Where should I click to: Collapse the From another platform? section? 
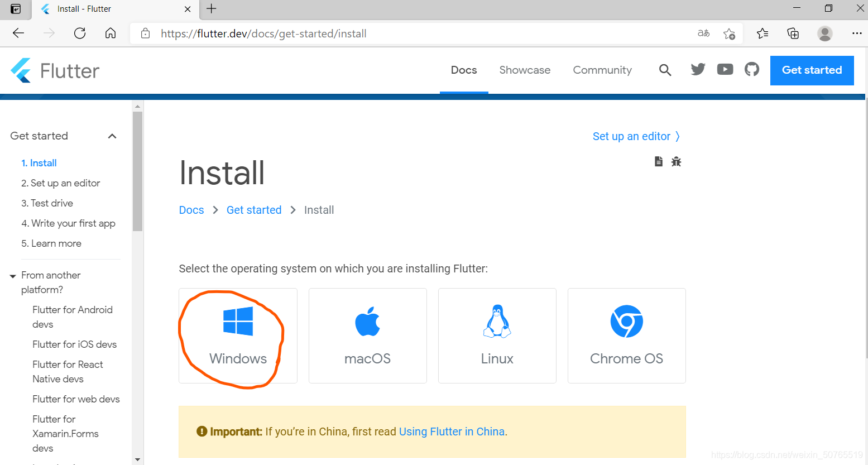(13, 276)
